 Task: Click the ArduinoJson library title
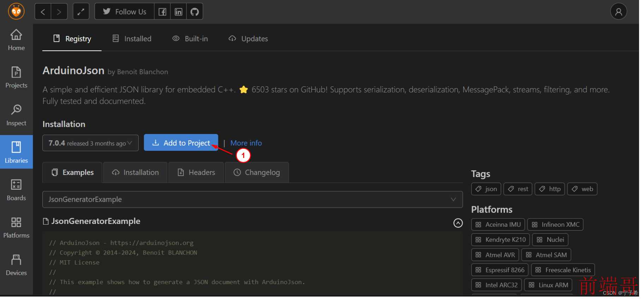click(x=73, y=71)
